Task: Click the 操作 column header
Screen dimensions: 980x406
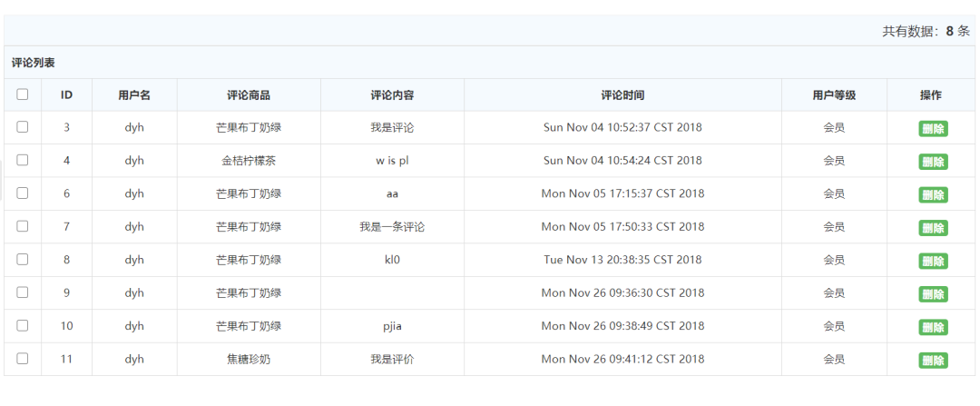Action: point(931,95)
